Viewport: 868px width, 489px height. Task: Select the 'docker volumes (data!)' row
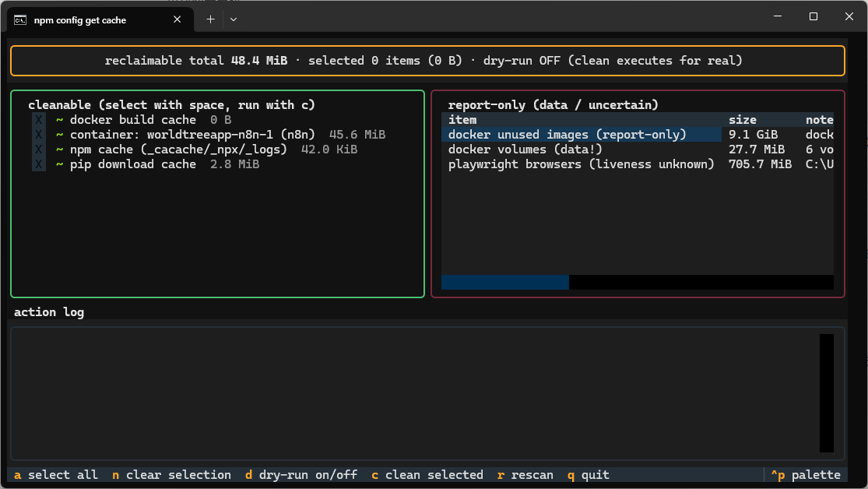[637, 150]
